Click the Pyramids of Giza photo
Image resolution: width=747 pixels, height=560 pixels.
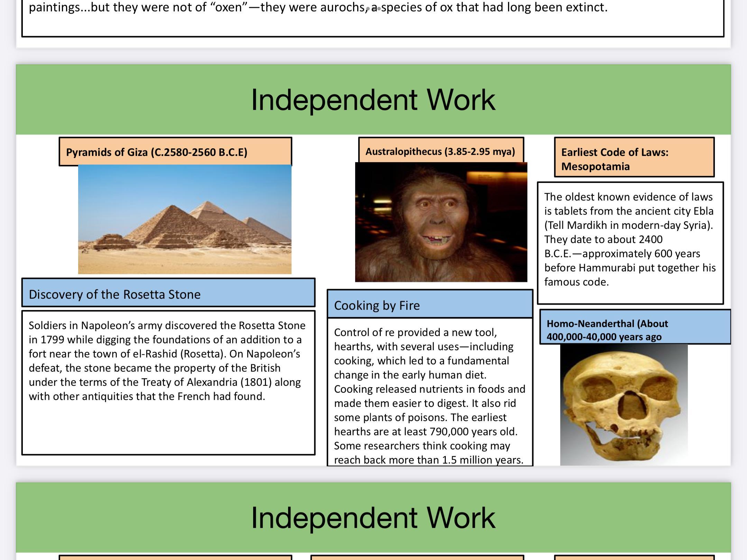(x=185, y=219)
